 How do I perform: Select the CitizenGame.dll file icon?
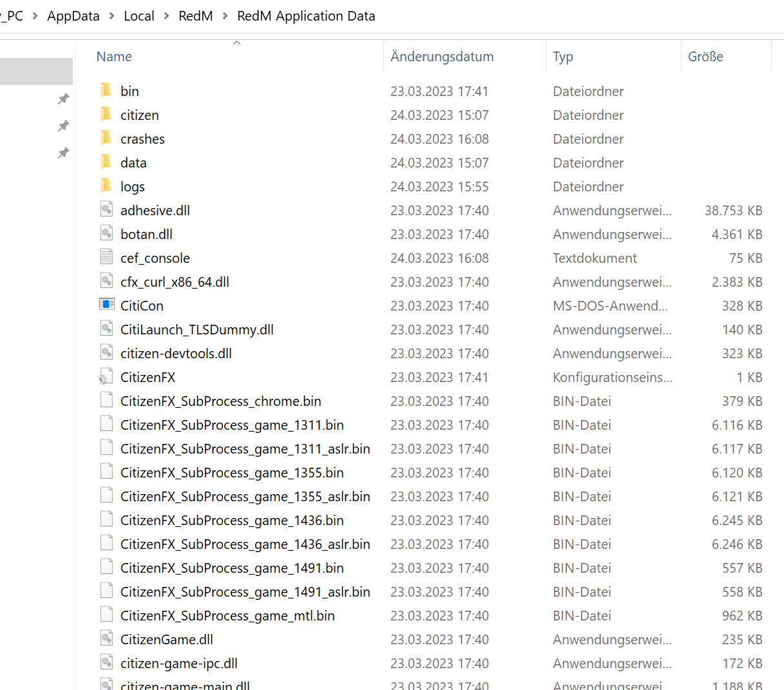106,638
